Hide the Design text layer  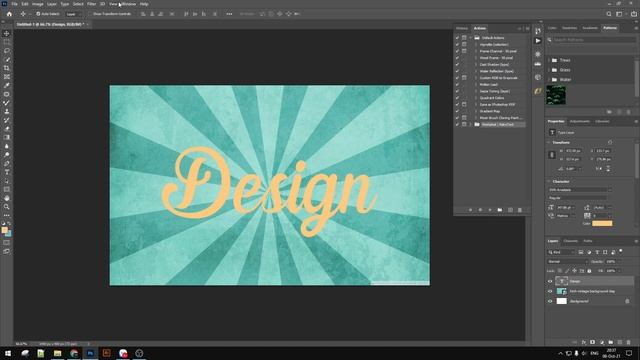point(550,281)
